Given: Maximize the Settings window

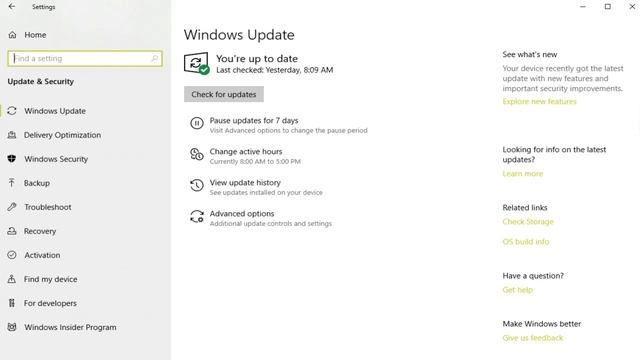Looking at the screenshot, I should (607, 7).
